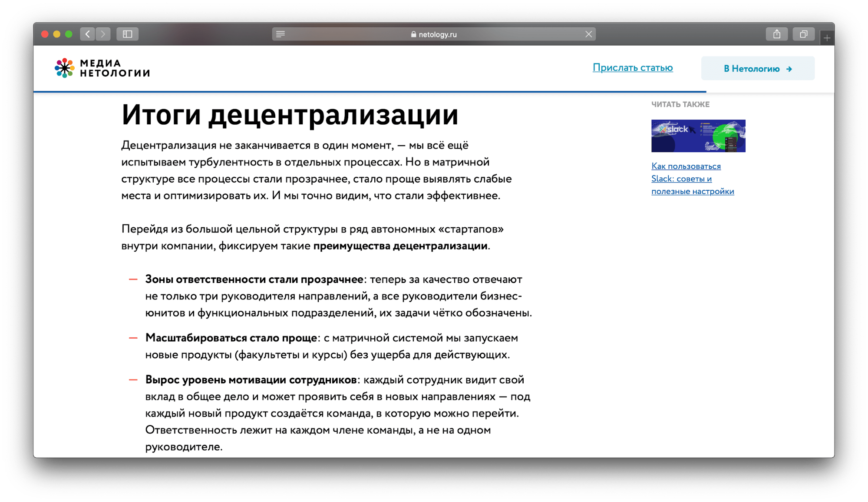Open the tab overview icon

(804, 34)
